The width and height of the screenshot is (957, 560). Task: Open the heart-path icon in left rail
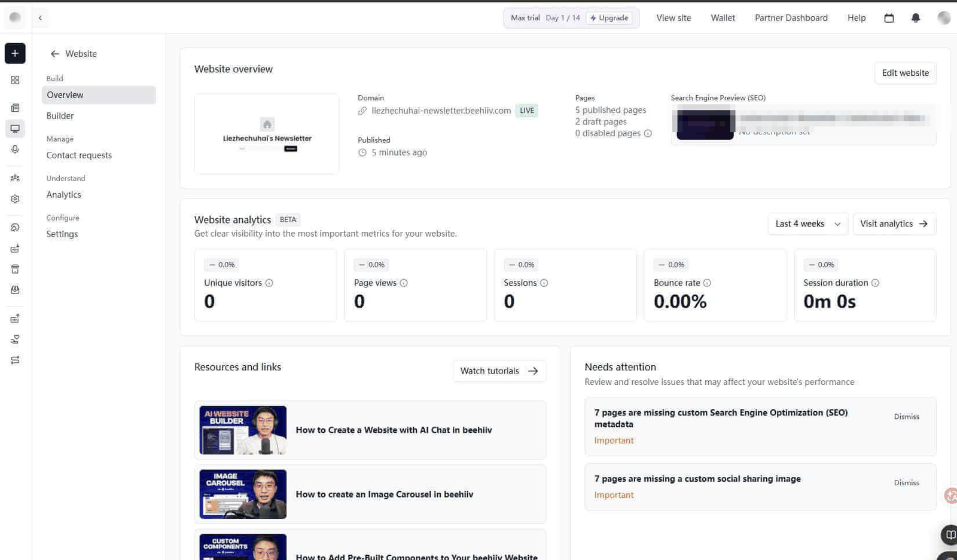tap(15, 339)
